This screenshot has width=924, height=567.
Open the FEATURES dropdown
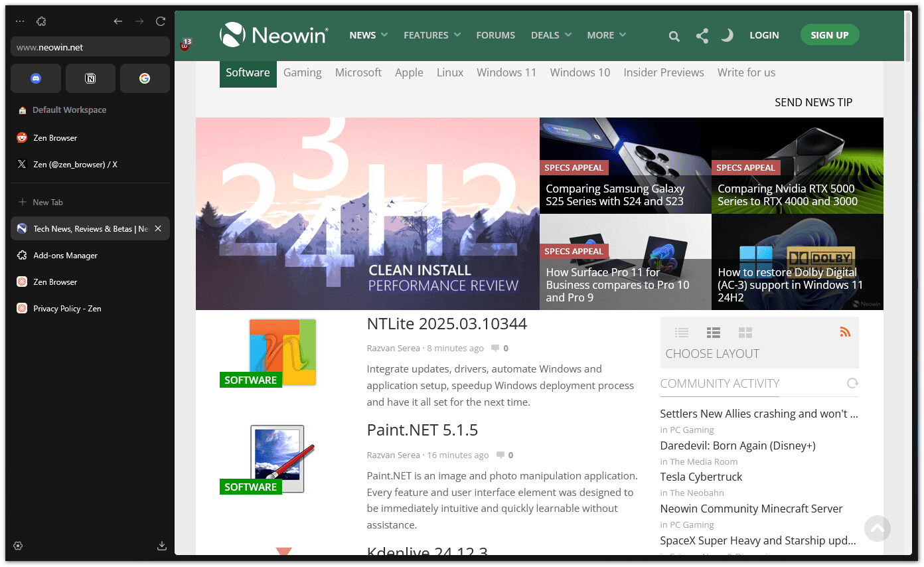pyautogui.click(x=431, y=35)
